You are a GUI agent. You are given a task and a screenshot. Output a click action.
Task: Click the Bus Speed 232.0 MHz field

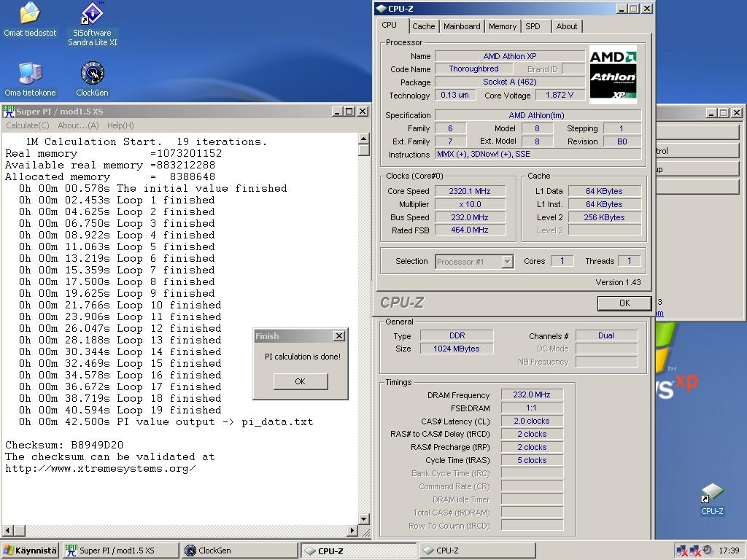coord(470,217)
